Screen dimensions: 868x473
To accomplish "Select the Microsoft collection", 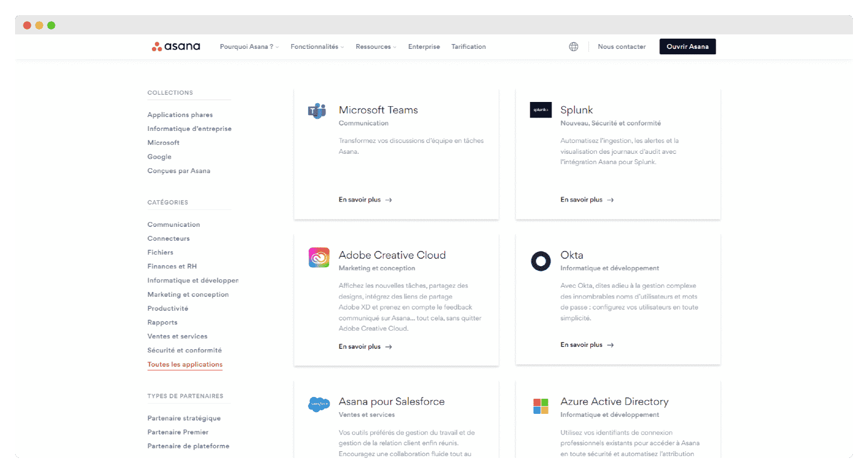I will coord(163,142).
